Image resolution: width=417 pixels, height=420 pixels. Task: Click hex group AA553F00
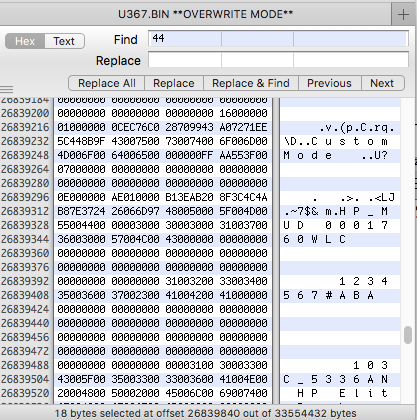(243, 155)
